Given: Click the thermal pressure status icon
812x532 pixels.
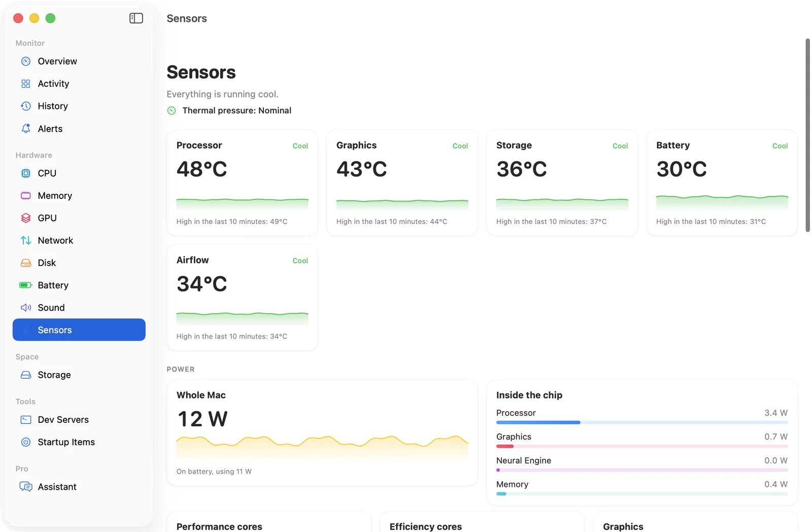Looking at the screenshot, I should (172, 111).
